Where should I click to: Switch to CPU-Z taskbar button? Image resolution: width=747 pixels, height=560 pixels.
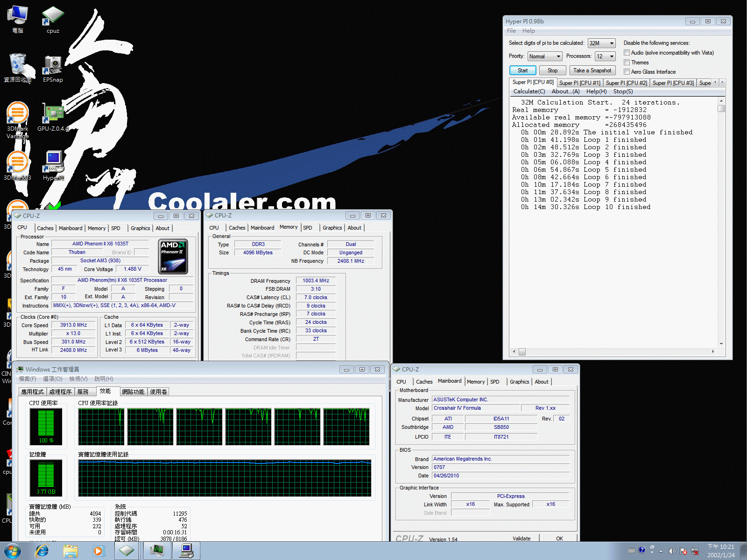[127, 551]
